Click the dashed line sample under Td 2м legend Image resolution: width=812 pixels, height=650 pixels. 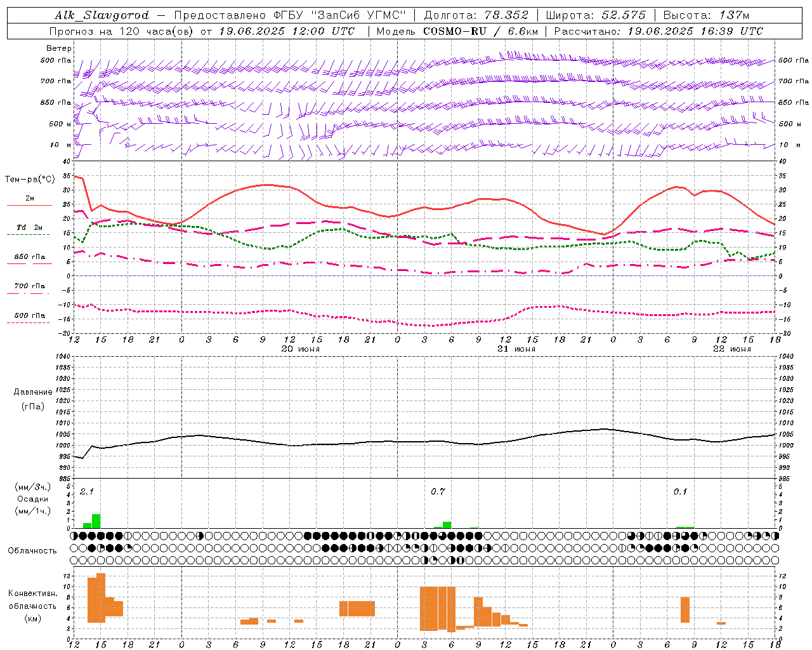pos(28,235)
